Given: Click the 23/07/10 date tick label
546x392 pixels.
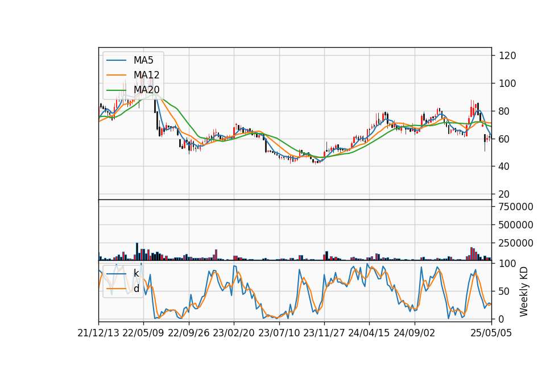Looking at the screenshot, I should tap(279, 333).
